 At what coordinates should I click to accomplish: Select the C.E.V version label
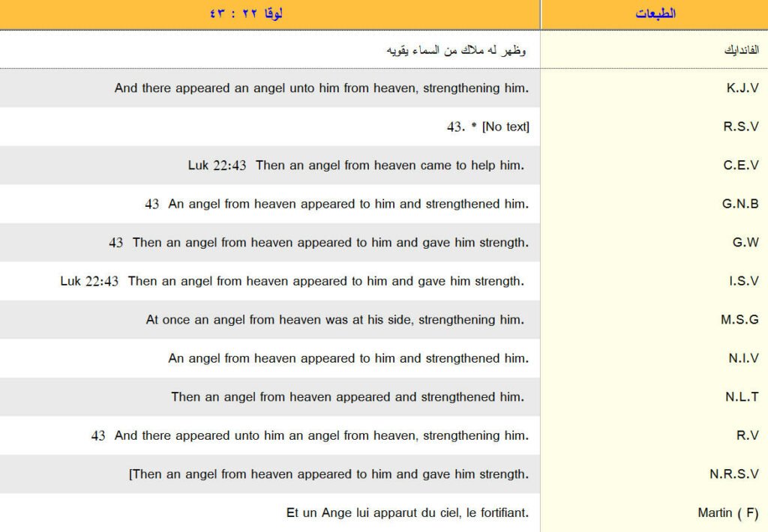pyautogui.click(x=741, y=166)
